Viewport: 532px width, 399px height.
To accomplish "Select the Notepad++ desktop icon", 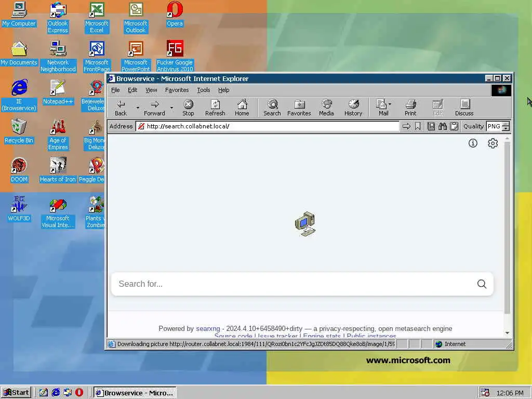I will 58,92.
